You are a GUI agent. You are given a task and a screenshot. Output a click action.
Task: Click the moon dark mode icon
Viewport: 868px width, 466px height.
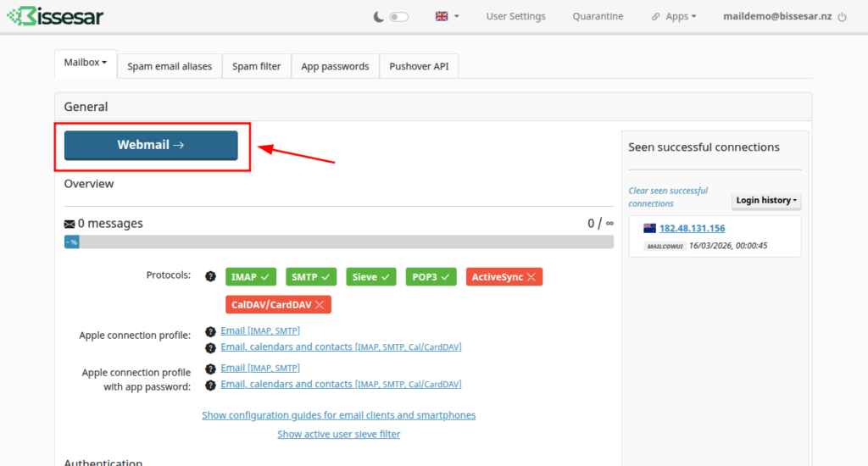[x=378, y=16]
